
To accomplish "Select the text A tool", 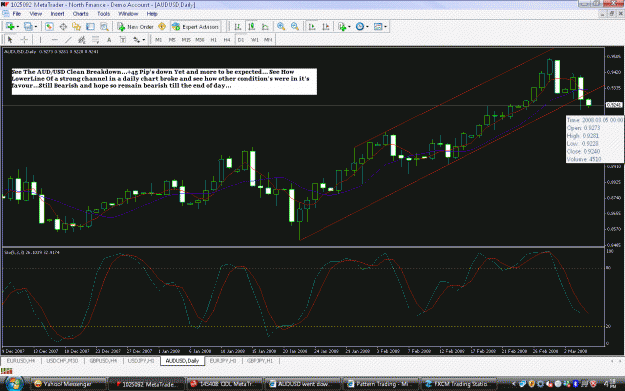I will 109,39.
